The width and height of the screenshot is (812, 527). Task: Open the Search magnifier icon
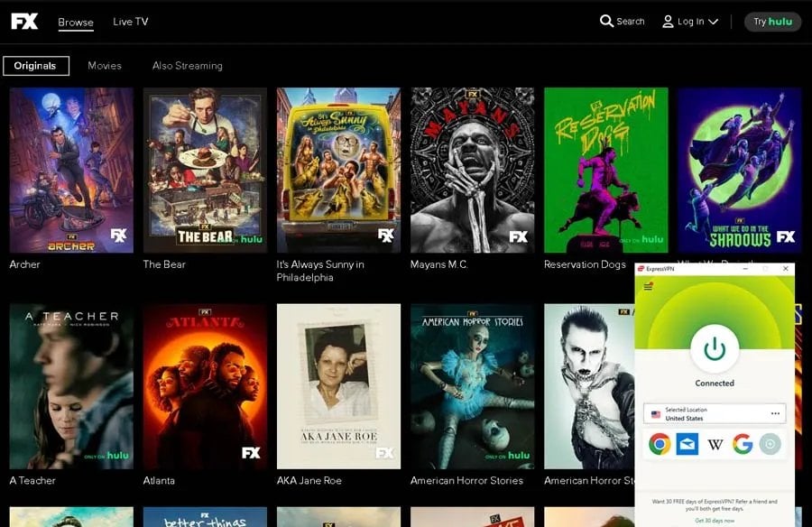click(x=606, y=22)
